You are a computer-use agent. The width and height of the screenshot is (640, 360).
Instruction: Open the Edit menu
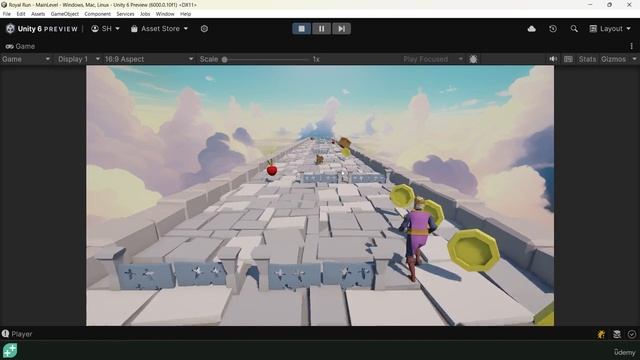pyautogui.click(x=21, y=14)
